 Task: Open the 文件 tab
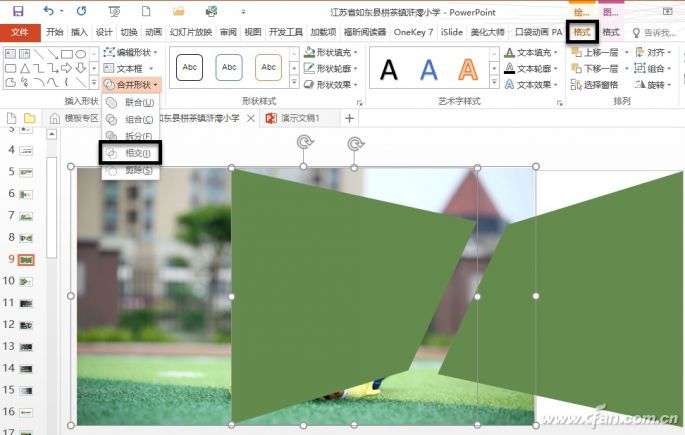pos(20,32)
